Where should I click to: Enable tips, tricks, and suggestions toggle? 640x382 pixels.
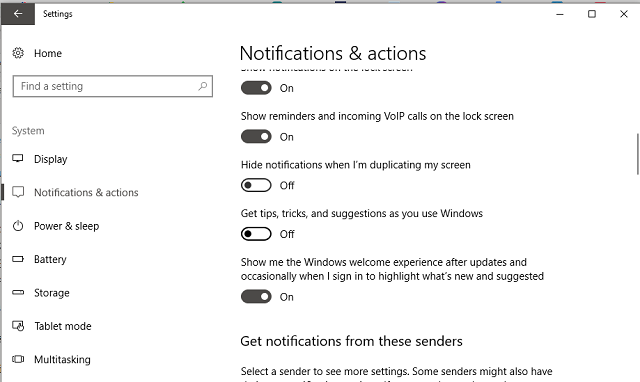click(256, 234)
